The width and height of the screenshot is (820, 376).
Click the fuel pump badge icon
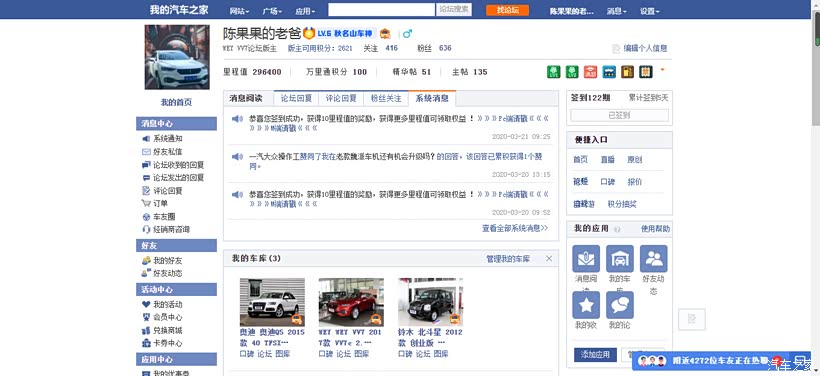(627, 72)
